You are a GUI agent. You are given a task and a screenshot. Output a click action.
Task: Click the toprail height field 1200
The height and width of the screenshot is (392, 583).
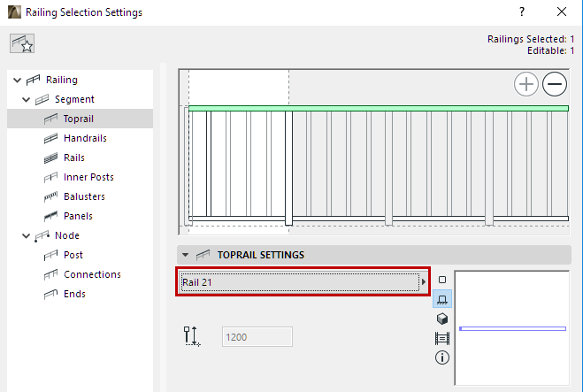click(x=257, y=337)
